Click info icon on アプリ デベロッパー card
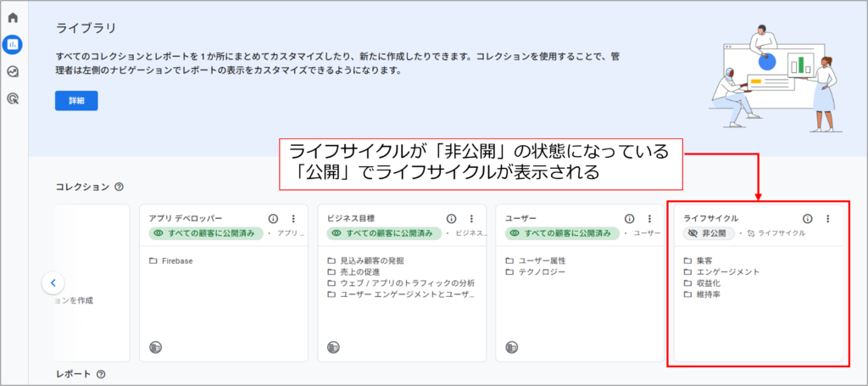868x386 pixels. point(273,218)
